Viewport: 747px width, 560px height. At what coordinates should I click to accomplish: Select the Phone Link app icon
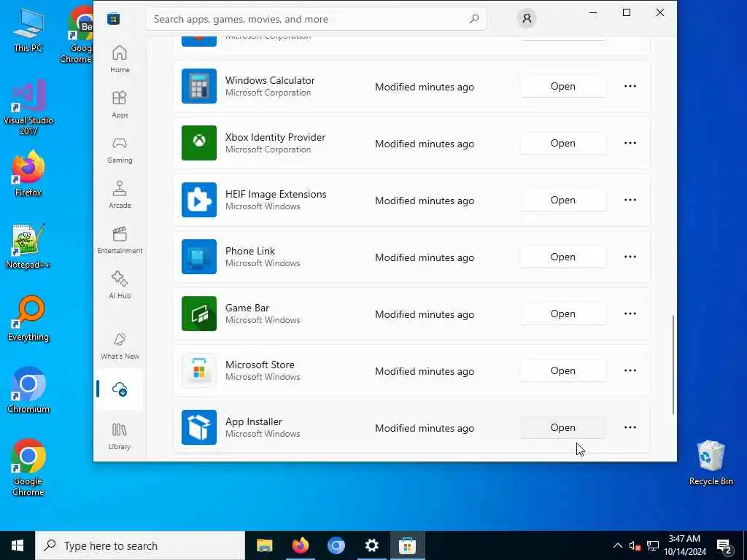coord(198,257)
